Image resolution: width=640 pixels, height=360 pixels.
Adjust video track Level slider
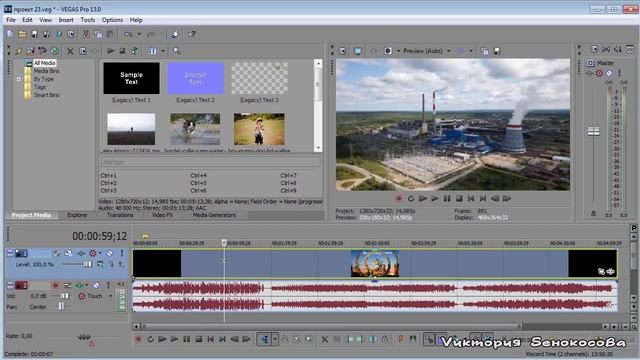tap(87, 264)
